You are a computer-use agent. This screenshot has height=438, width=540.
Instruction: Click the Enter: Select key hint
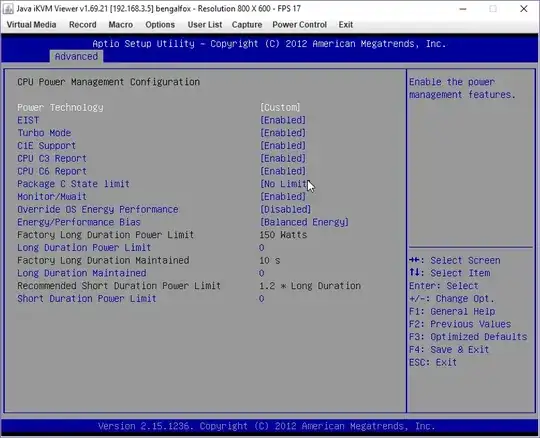tap(444, 286)
